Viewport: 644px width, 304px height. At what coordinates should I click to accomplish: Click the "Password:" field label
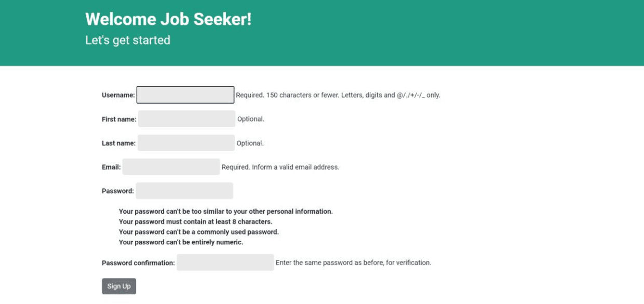point(118,191)
